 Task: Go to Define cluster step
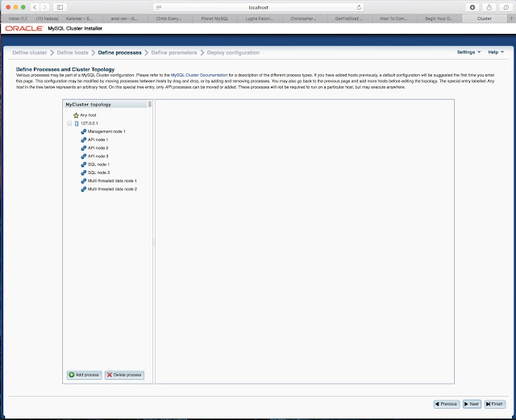click(x=30, y=52)
